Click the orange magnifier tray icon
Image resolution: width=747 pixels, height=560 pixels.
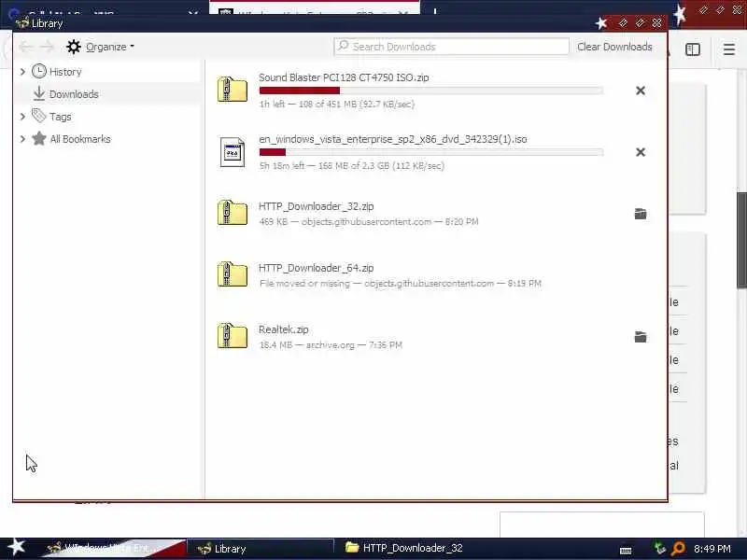pos(678,549)
